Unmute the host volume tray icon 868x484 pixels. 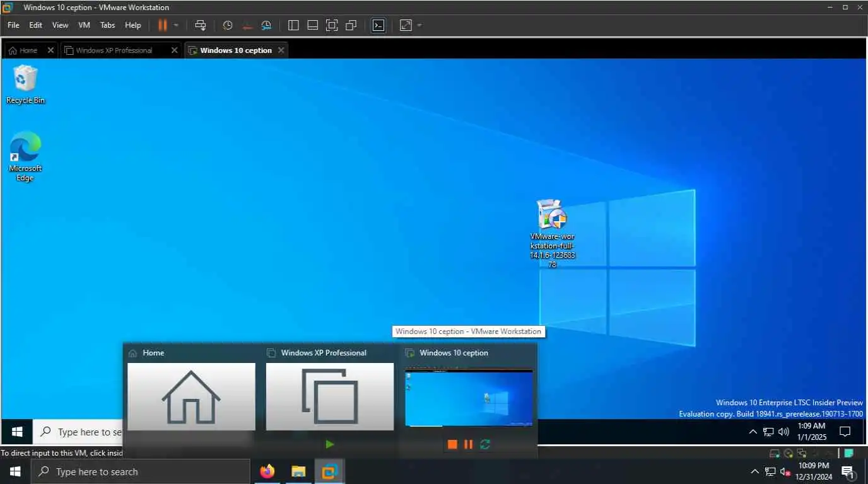[x=786, y=471]
